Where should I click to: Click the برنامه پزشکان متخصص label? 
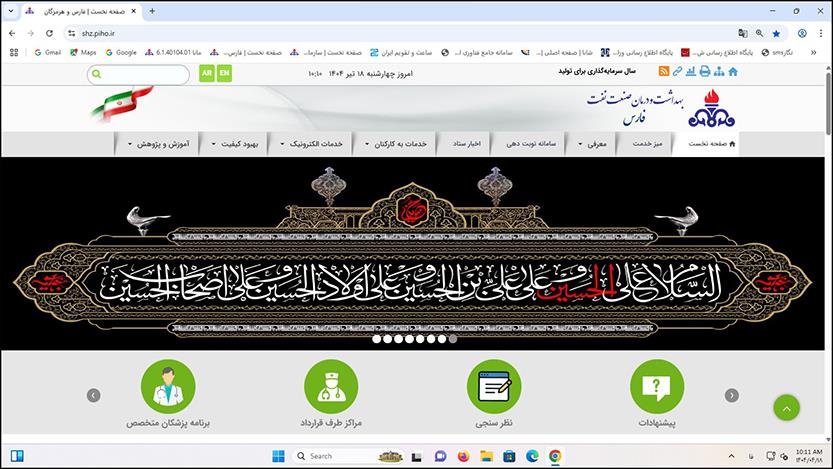tap(168, 423)
